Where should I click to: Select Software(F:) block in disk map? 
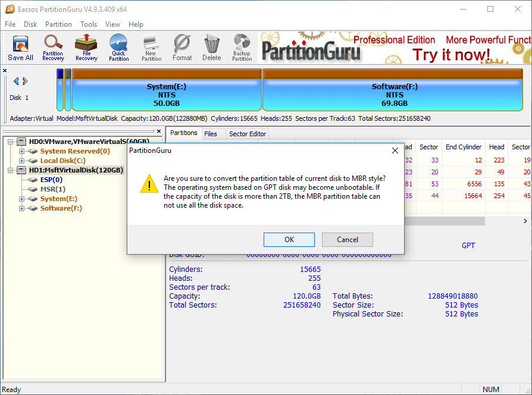(393, 90)
